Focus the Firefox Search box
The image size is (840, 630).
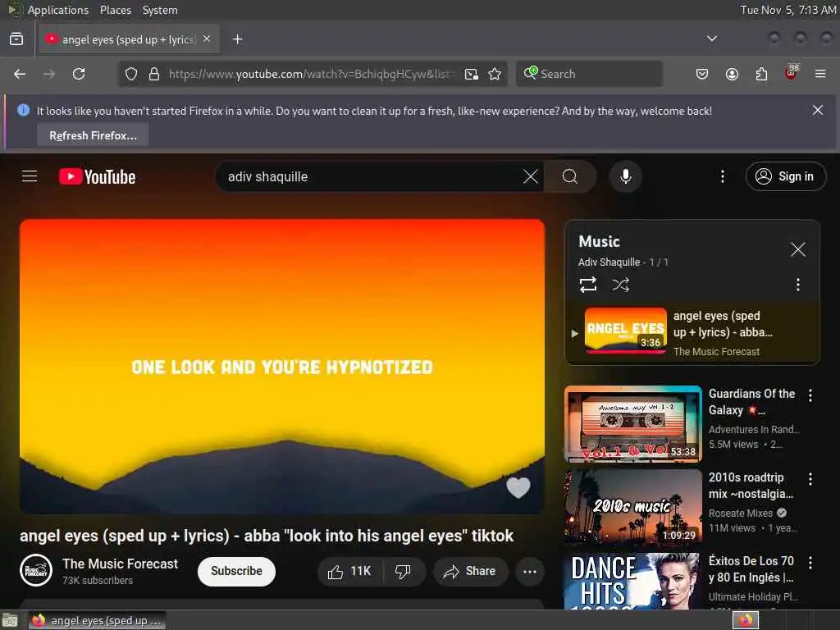pyautogui.click(x=589, y=74)
